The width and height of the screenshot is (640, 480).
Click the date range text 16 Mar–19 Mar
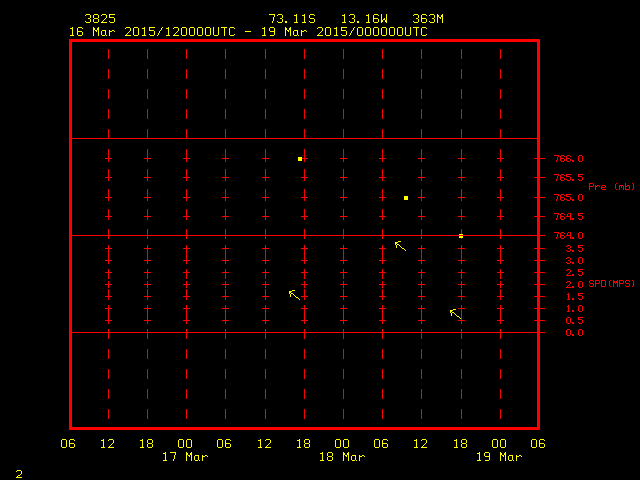pos(247,31)
